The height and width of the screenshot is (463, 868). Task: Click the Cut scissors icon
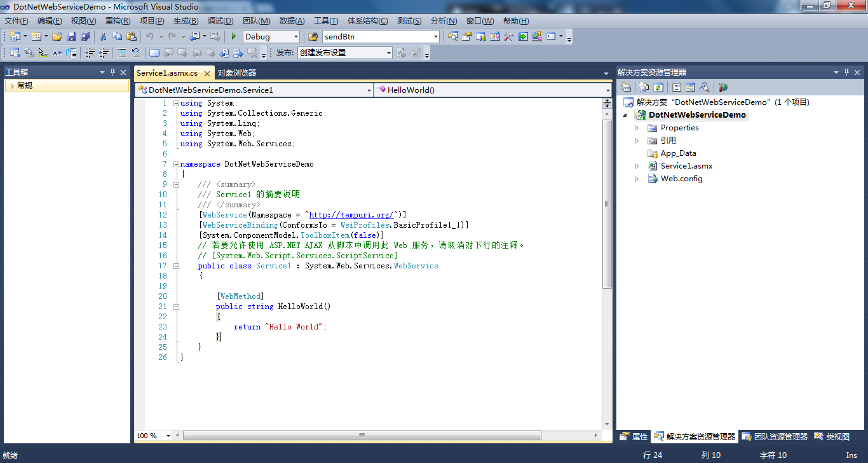point(103,36)
